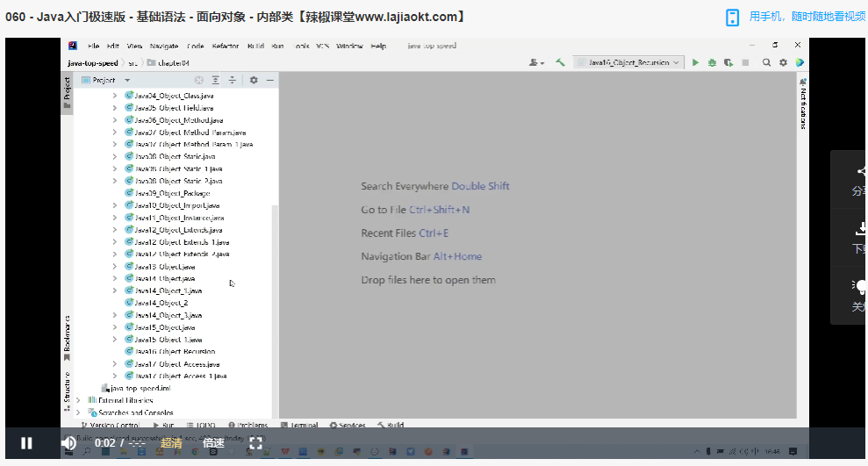Click the Build hammer icon

(x=560, y=62)
